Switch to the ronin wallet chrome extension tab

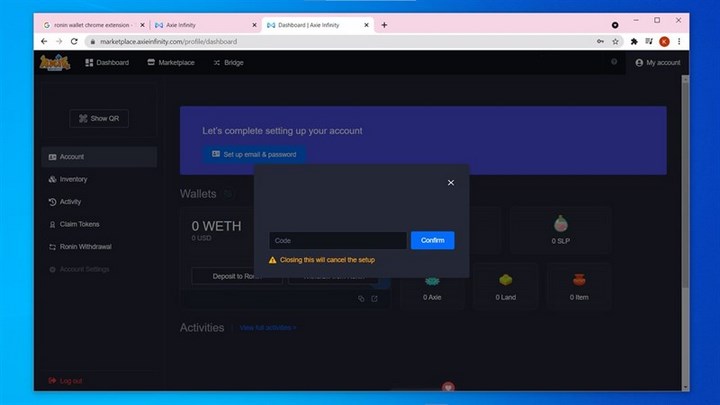pyautogui.click(x=90, y=25)
